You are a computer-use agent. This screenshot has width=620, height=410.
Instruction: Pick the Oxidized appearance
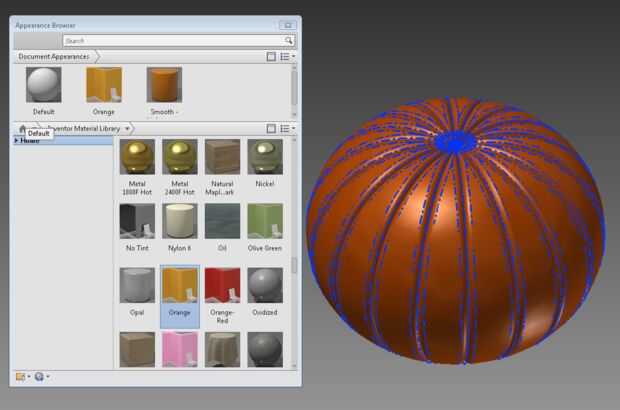pyautogui.click(x=265, y=285)
